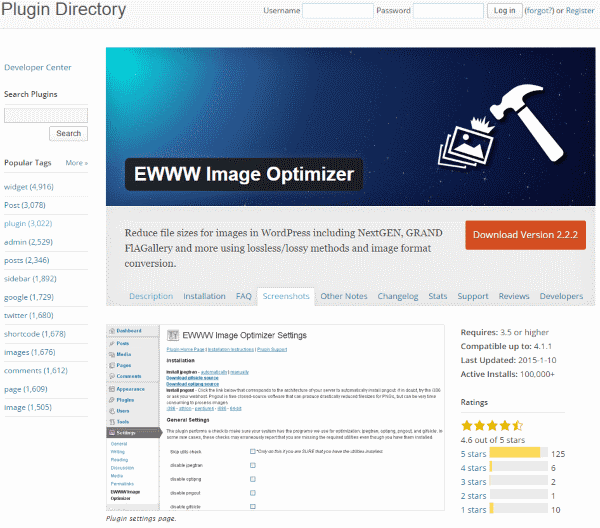Switch to the Support tab

click(x=473, y=296)
